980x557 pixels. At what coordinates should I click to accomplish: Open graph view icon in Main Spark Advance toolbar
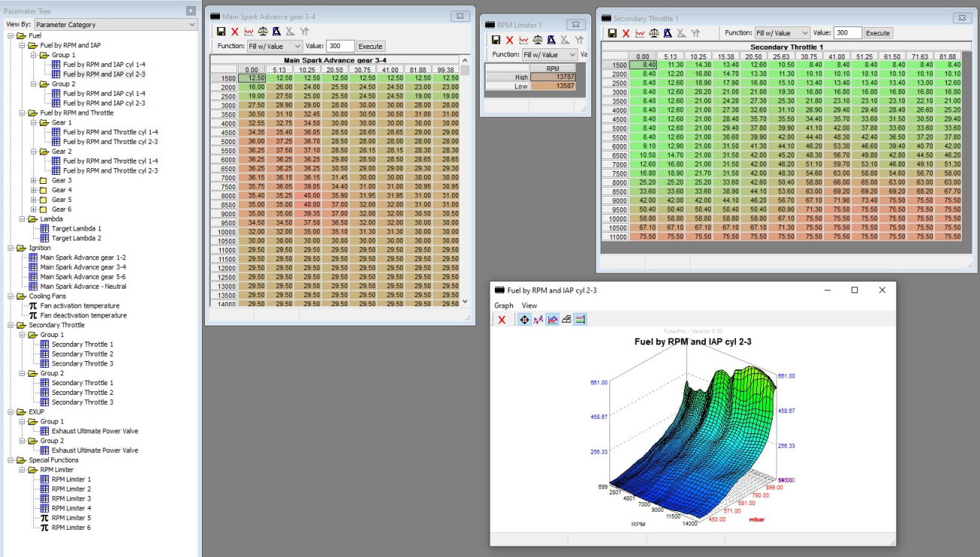point(249,32)
